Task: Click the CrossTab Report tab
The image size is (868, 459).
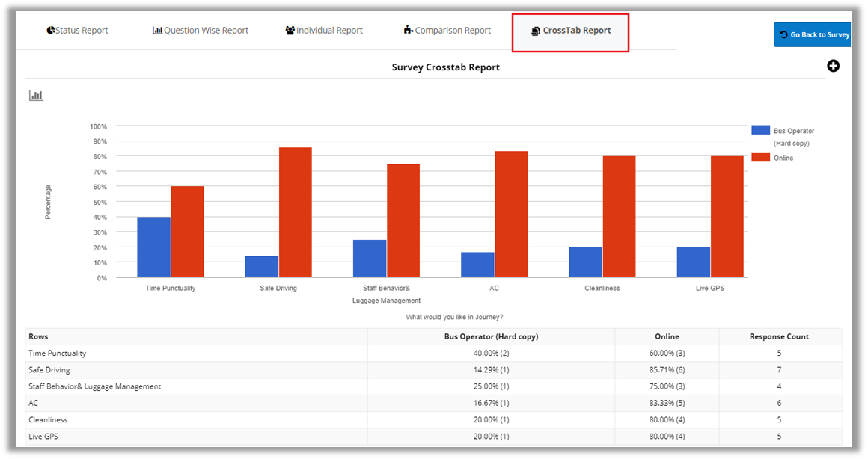Action: (x=571, y=31)
